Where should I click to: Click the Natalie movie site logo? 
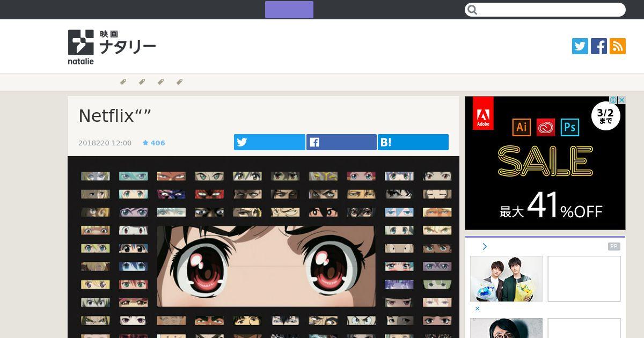[x=112, y=47]
